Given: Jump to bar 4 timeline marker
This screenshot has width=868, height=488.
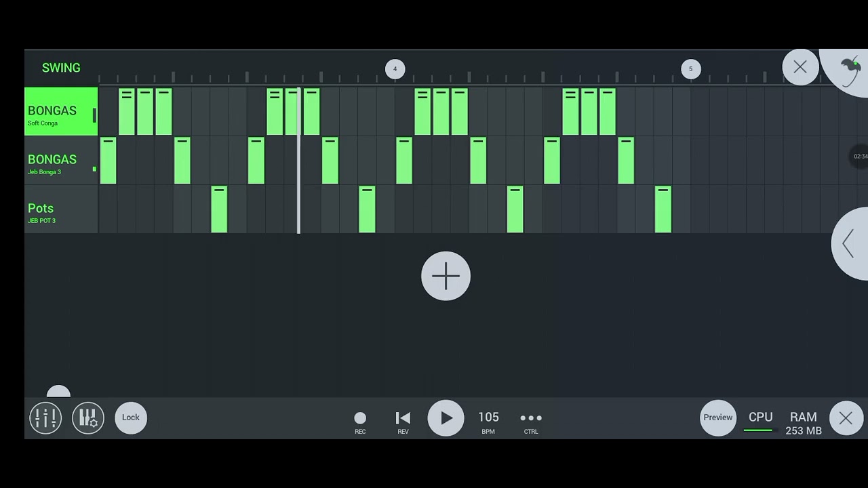Looking at the screenshot, I should pos(395,68).
